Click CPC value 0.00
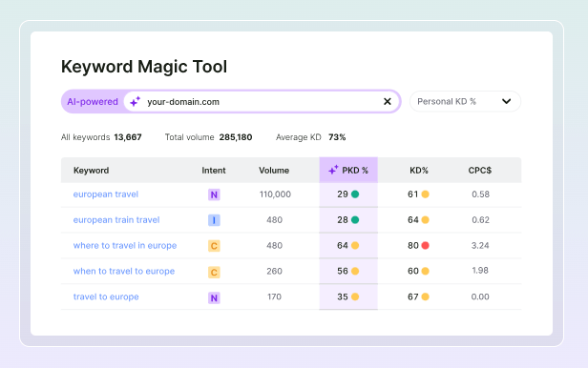The height and width of the screenshot is (368, 588). tap(480, 296)
